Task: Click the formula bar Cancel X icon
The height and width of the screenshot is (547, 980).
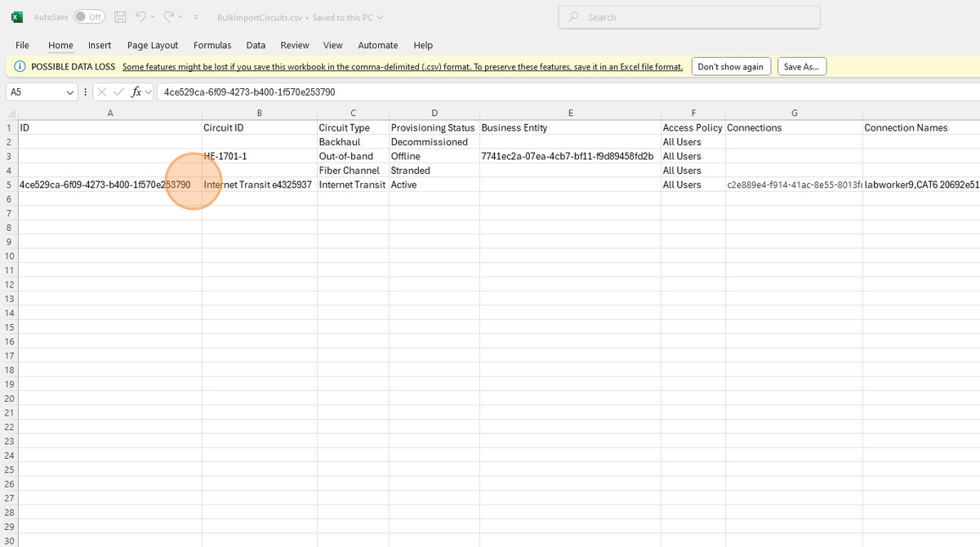Action: coord(102,92)
